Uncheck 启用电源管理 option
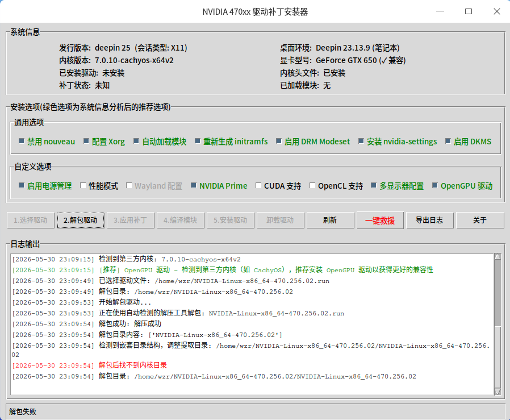 tap(22, 186)
